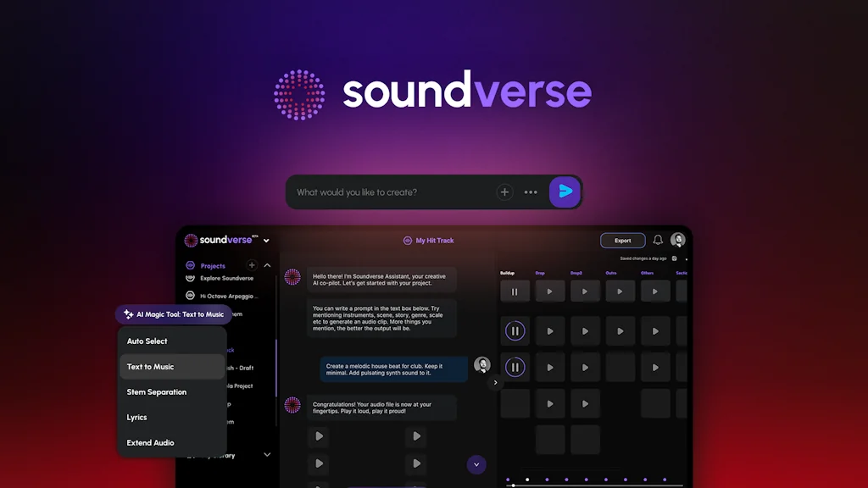The image size is (868, 488).
Task: Expand the chevron next to the Soundverse logo
Action: tap(266, 240)
